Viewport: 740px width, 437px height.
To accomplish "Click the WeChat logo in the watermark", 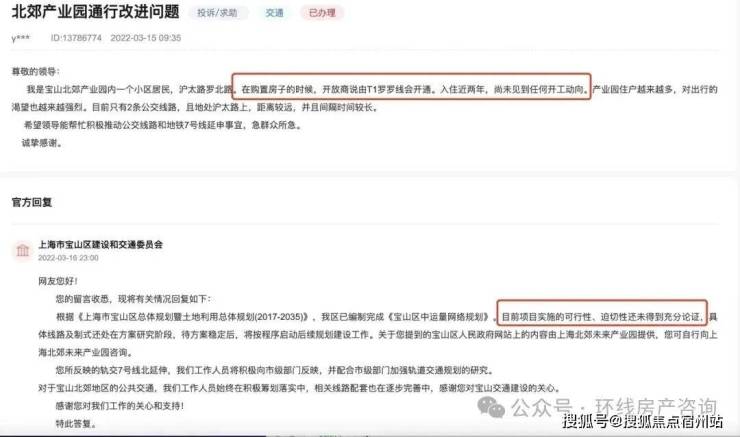I will 491,408.
